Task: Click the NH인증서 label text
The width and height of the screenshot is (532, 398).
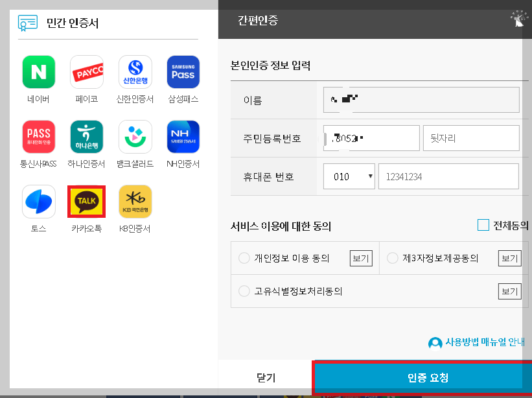Action: [x=183, y=164]
